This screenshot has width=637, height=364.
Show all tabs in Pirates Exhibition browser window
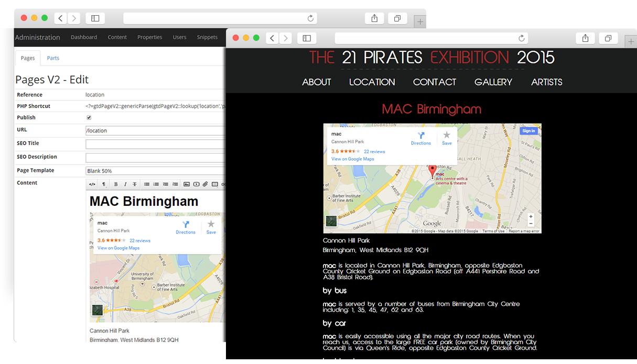coord(608,38)
